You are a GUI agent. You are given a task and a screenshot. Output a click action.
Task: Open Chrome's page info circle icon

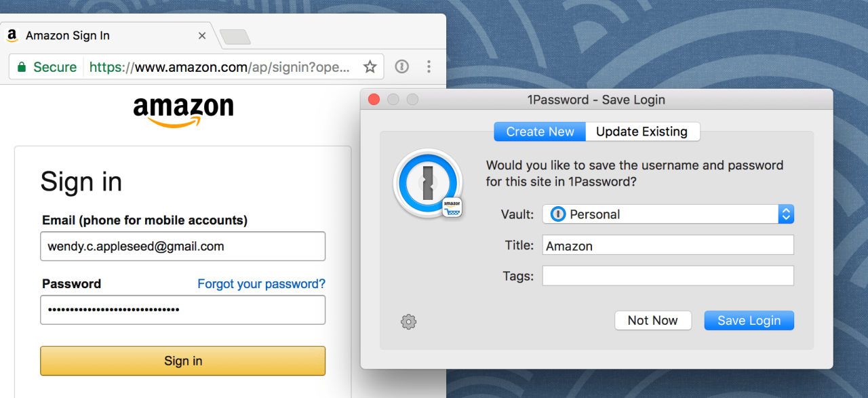[401, 66]
